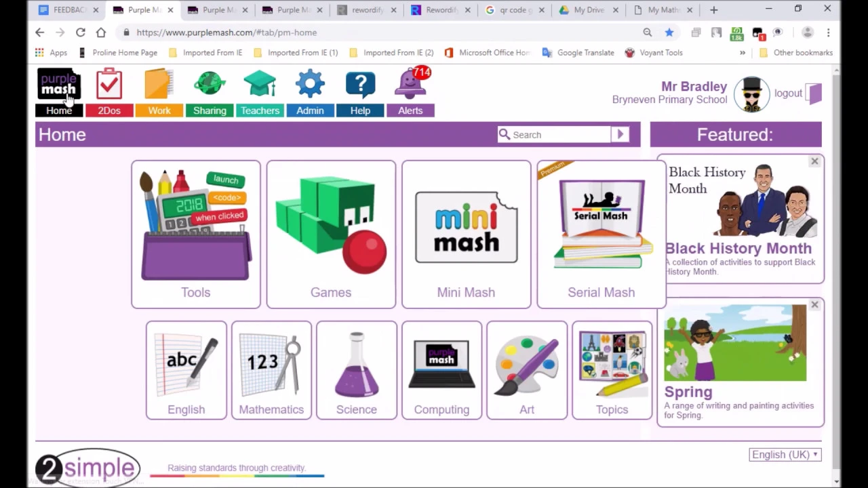This screenshot has height=488, width=868.
Task: Go back using the browser arrow
Action: click(39, 33)
